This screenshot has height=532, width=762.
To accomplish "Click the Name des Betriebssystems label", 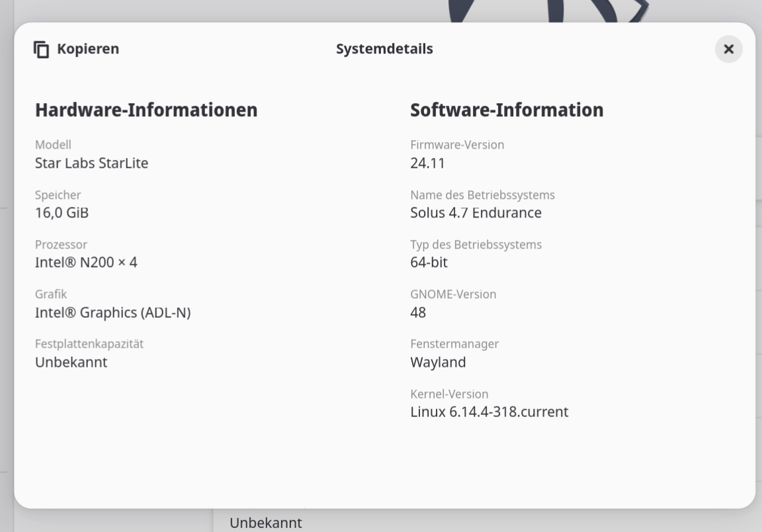I will coord(482,195).
